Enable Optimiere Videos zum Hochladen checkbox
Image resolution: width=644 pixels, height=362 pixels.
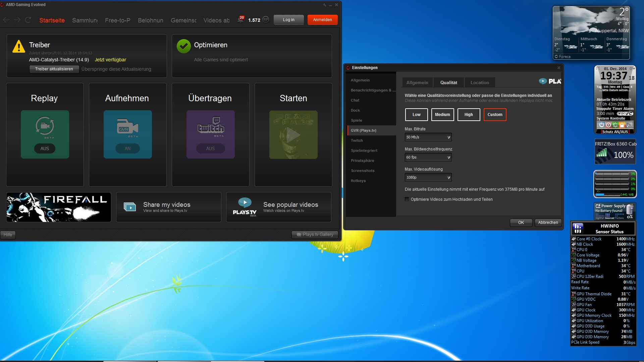(x=407, y=199)
